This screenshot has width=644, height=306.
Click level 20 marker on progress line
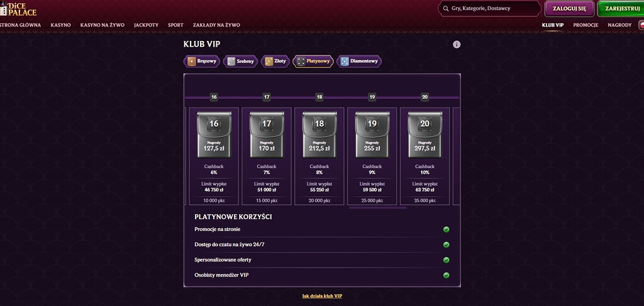tap(425, 97)
